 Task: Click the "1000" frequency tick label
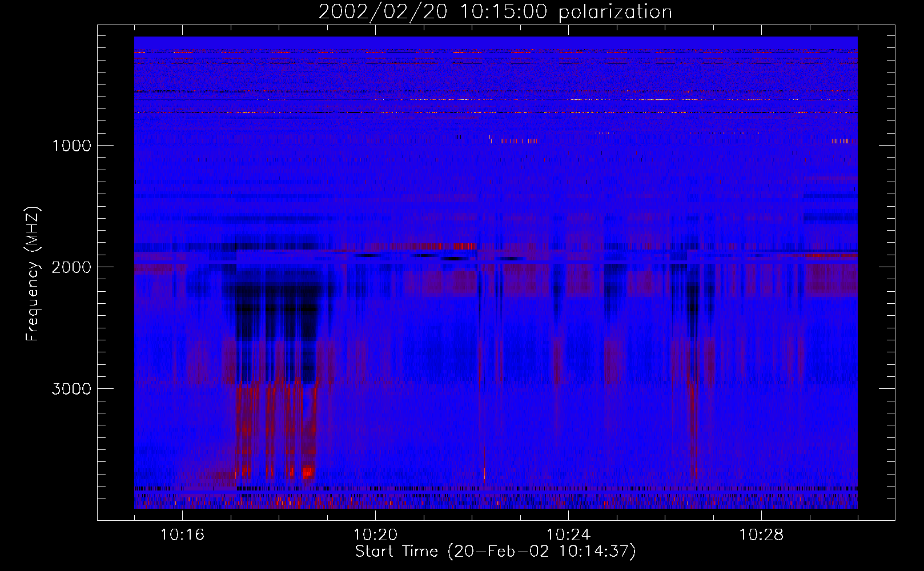pyautogui.click(x=71, y=146)
